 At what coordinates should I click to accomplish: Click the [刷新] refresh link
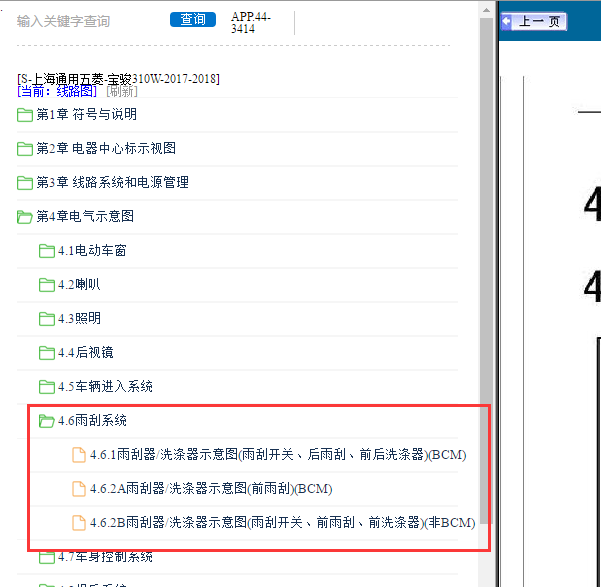pyautogui.click(x=122, y=91)
